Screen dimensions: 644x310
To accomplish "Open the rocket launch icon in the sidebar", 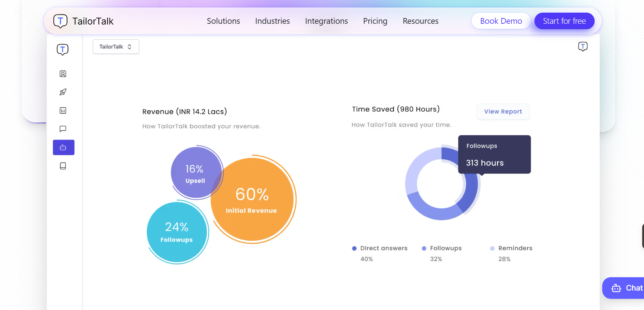I will [63, 92].
